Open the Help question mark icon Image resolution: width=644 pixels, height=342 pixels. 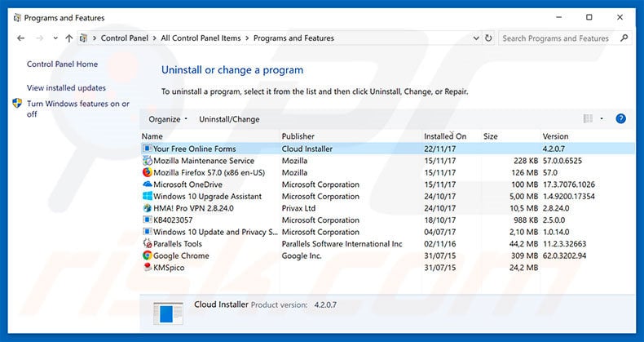[x=620, y=119]
